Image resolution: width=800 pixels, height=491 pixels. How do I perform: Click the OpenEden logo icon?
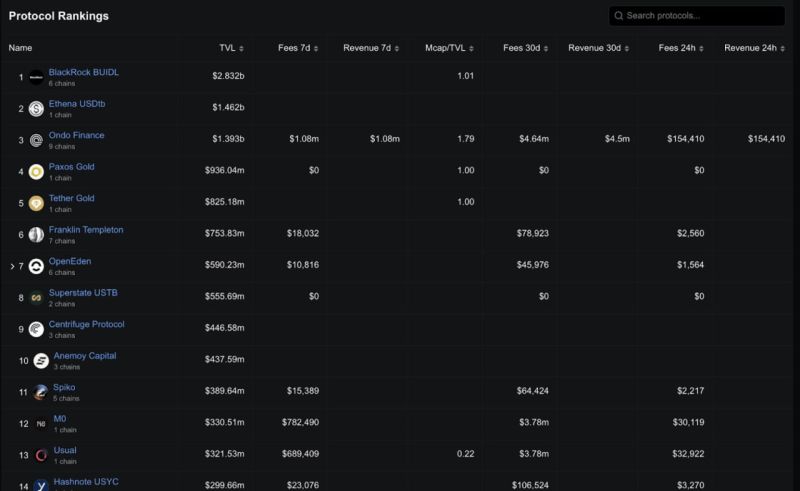36,266
